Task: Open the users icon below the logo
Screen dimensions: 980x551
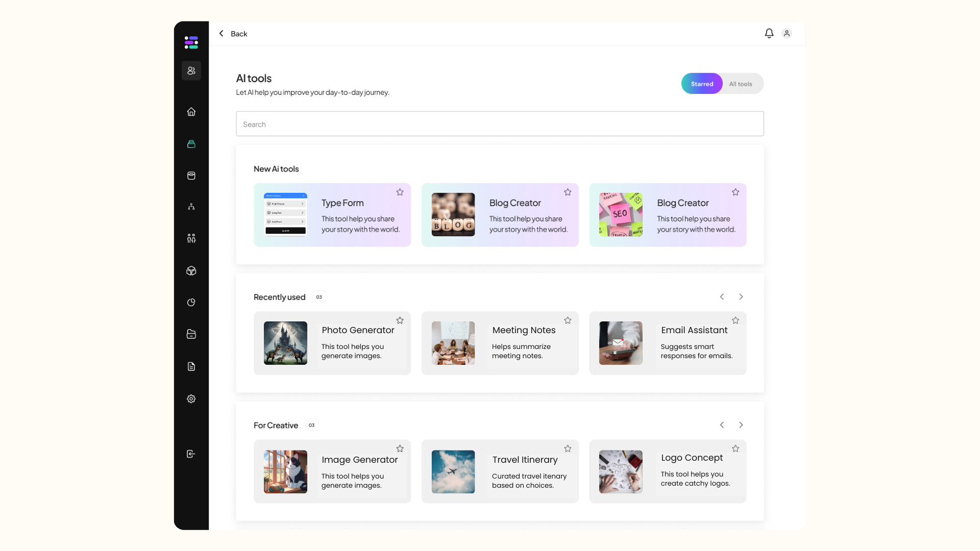Action: [x=191, y=70]
